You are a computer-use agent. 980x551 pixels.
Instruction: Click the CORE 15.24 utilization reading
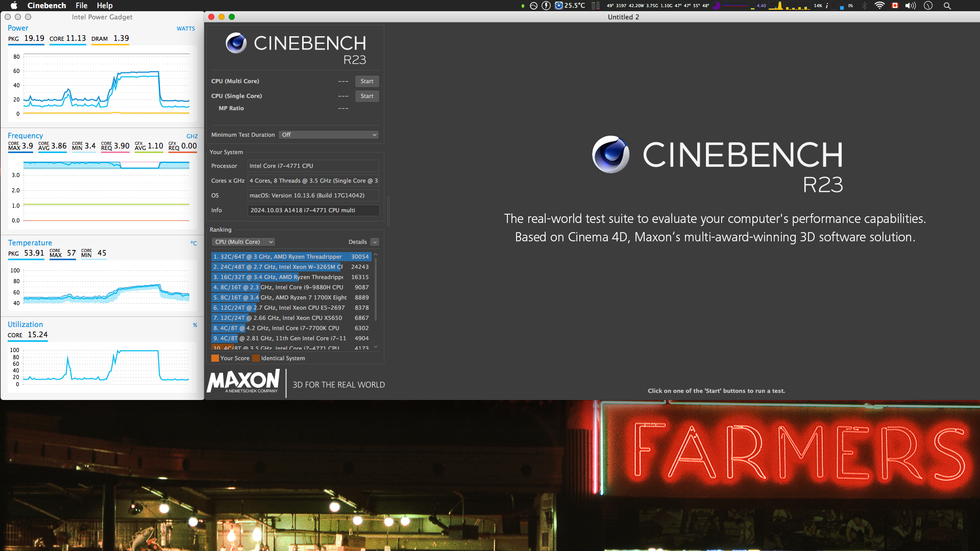tap(28, 335)
